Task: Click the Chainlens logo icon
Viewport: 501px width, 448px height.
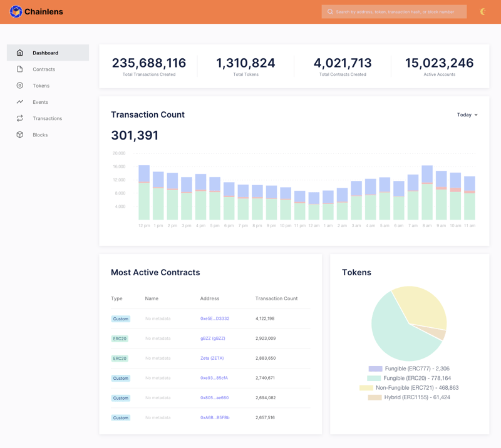Action: pos(16,11)
